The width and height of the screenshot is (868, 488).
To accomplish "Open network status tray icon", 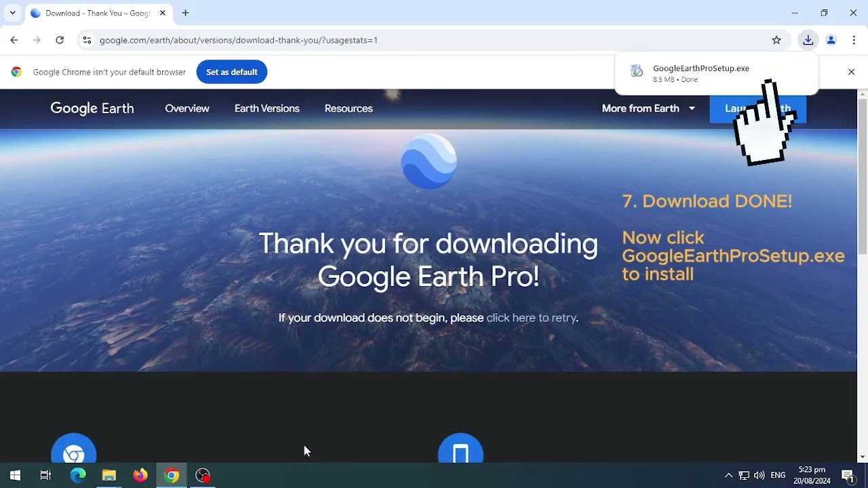I will pos(744,476).
